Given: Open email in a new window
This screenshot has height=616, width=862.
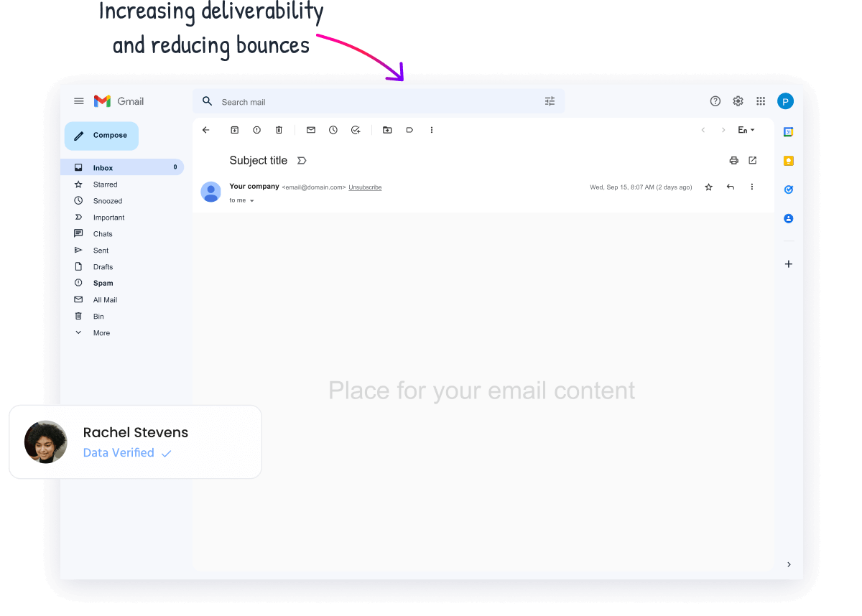Looking at the screenshot, I should point(753,160).
